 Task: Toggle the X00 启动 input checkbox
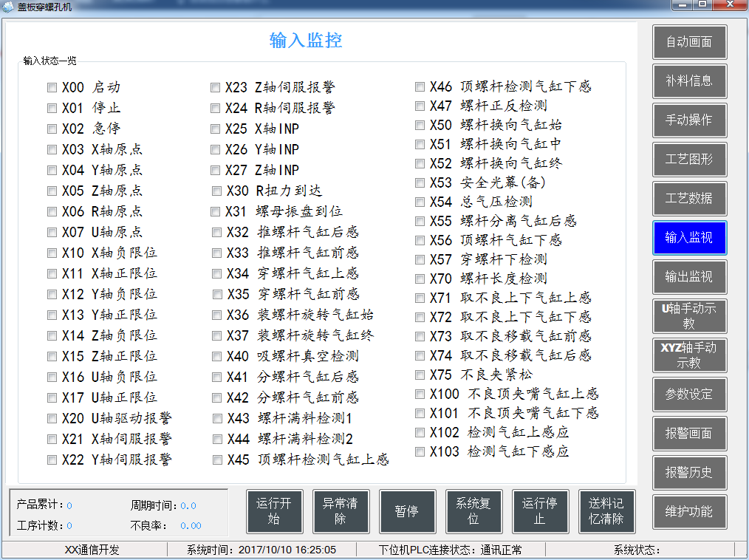(x=52, y=87)
